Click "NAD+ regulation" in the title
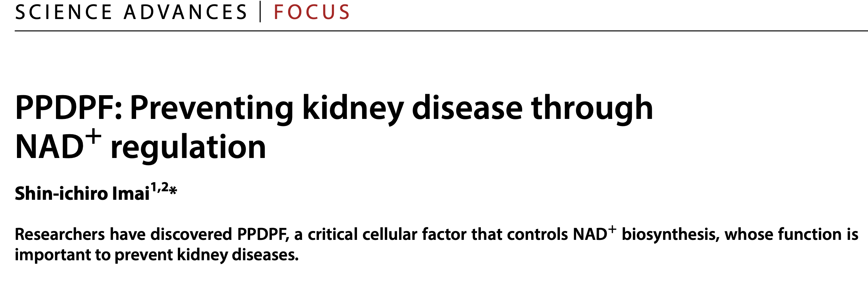 [140, 146]
